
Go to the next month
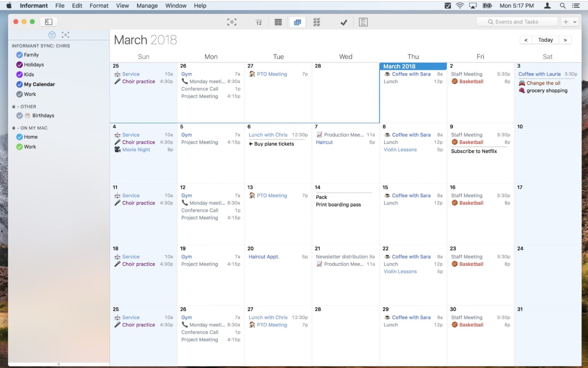click(x=565, y=40)
